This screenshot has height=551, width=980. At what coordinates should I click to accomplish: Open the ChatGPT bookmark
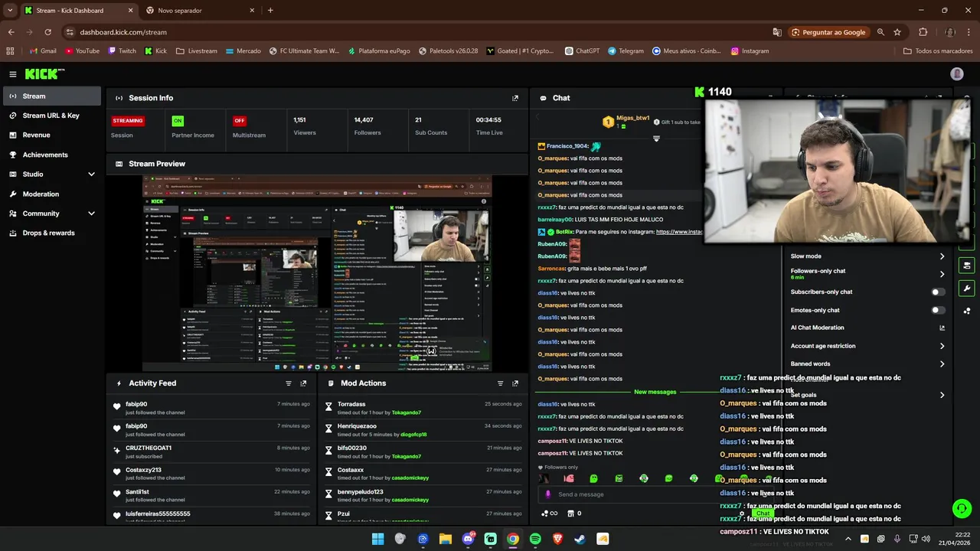582,51
